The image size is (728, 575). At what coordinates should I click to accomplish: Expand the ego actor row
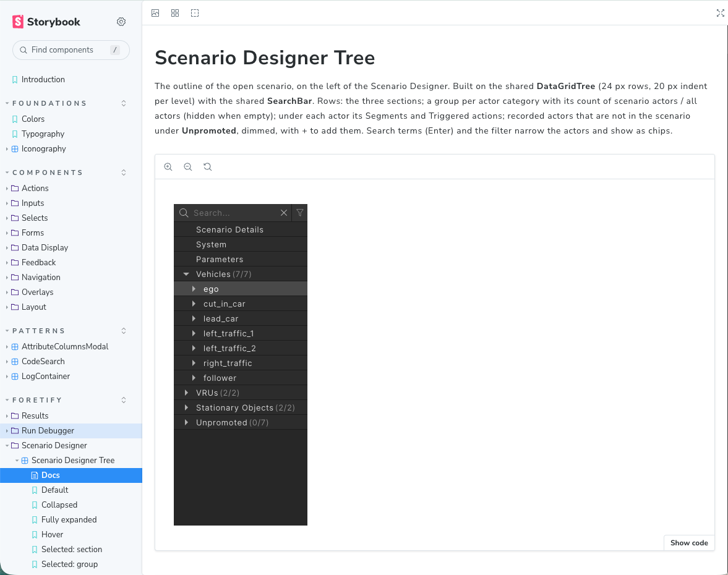click(194, 289)
